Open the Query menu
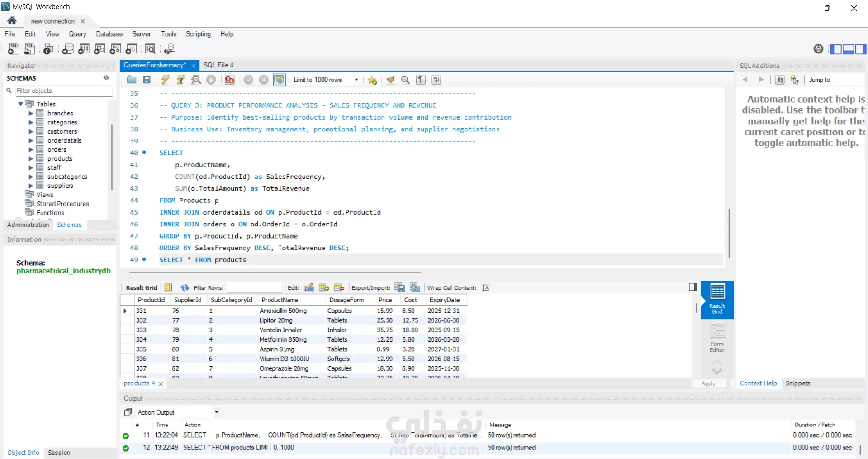The height and width of the screenshot is (459, 868). click(x=77, y=34)
